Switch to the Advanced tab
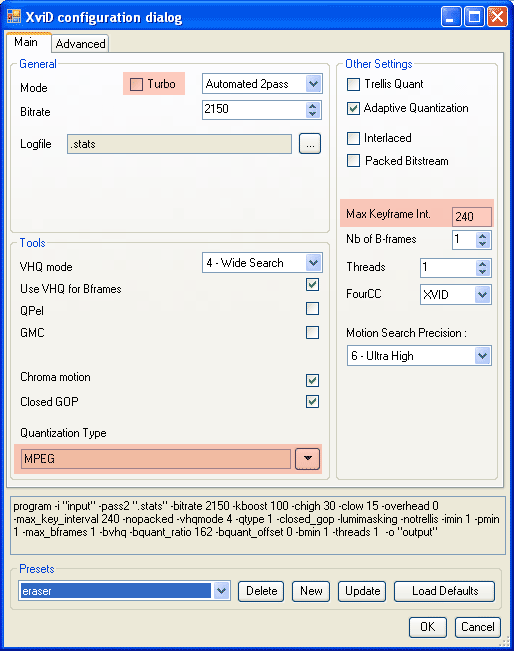Viewport: 514px width, 651px height. [81, 44]
